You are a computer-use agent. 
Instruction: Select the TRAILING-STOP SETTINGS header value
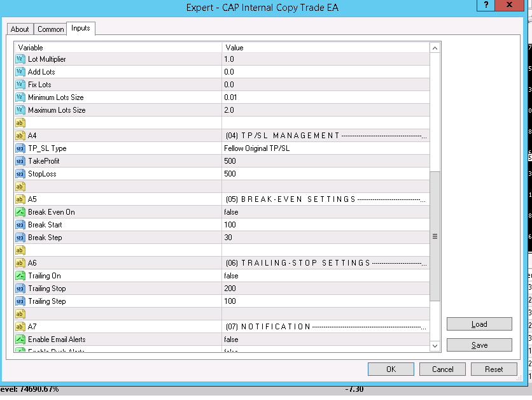[326, 263]
